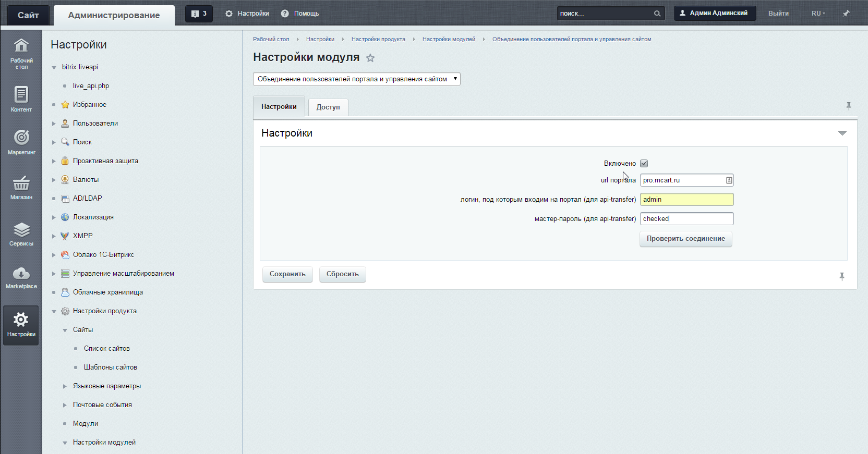
Task: Add page to favorites with star icon
Action: [x=370, y=58]
